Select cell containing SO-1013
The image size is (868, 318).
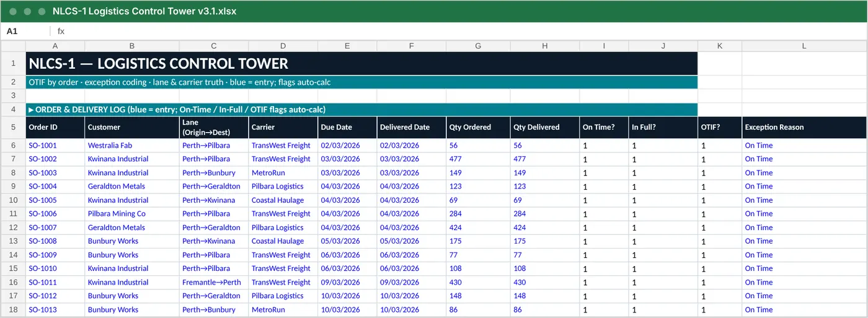(55, 309)
